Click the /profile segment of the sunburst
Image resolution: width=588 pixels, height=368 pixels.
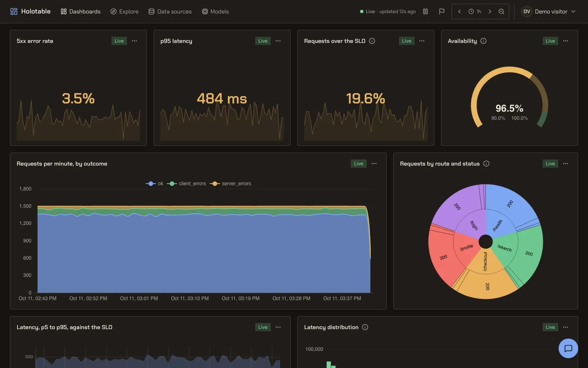(x=466, y=247)
